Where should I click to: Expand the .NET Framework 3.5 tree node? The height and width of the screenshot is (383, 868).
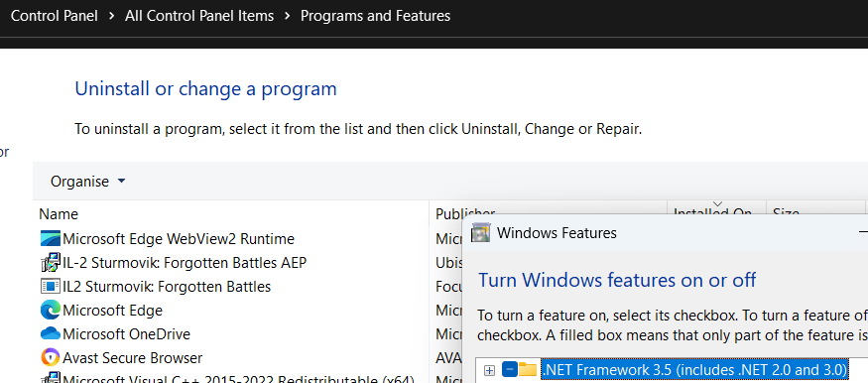point(489,370)
